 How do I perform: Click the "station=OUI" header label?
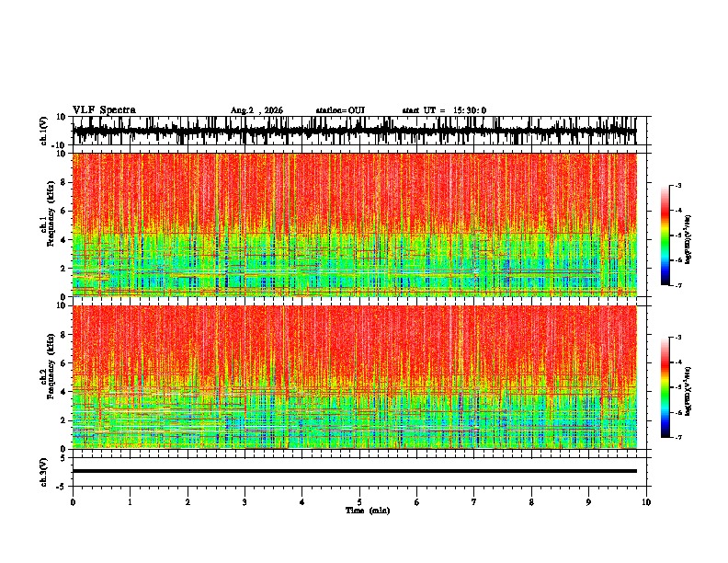point(340,110)
